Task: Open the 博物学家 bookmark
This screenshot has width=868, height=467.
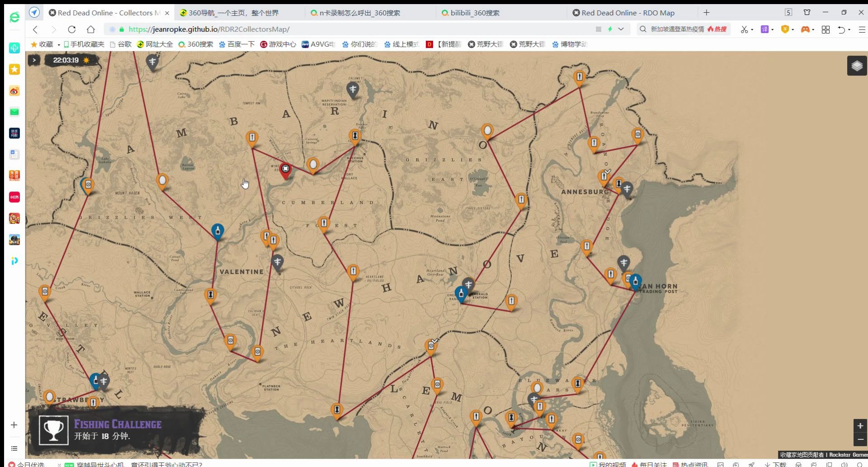Action: pyautogui.click(x=570, y=44)
